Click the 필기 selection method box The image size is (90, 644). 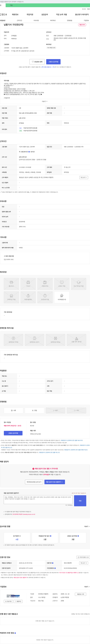click(55, 411)
